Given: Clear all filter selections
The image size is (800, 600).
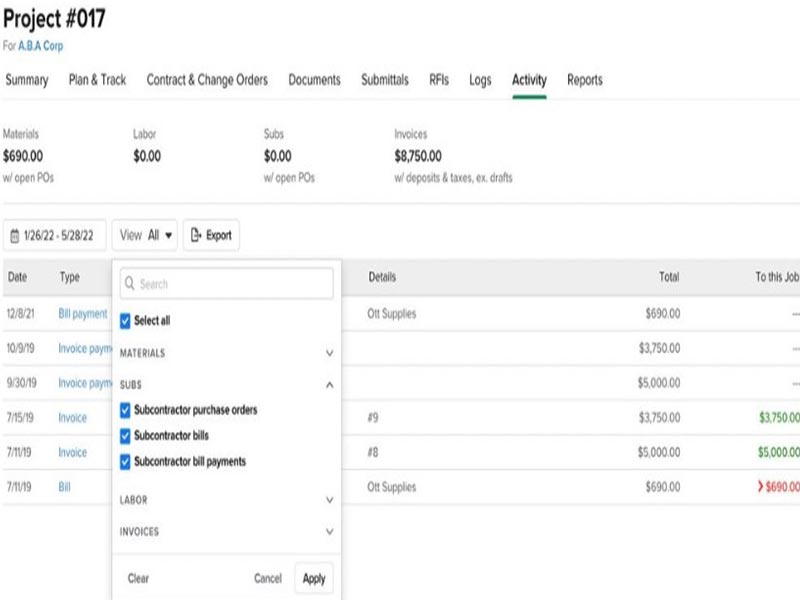Looking at the screenshot, I should click(138, 579).
